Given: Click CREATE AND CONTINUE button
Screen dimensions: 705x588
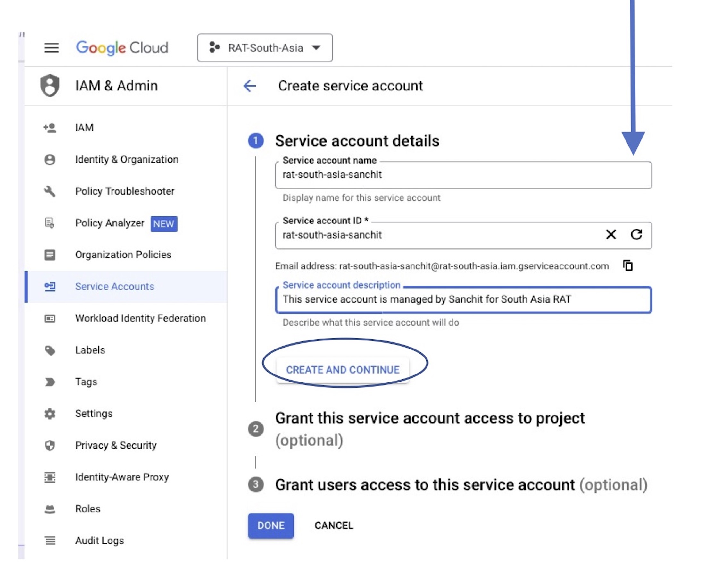Looking at the screenshot, I should [343, 370].
